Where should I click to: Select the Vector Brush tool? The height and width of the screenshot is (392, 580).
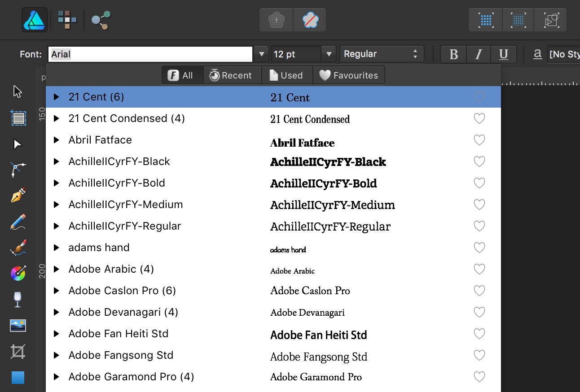[18, 248]
